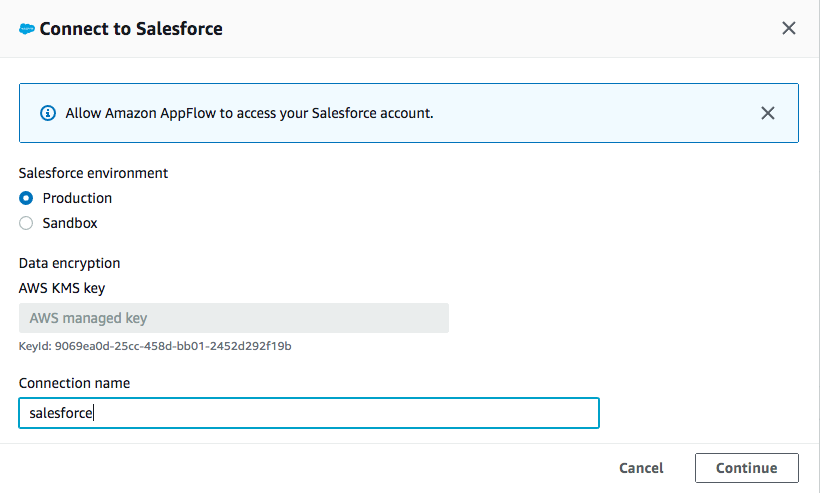Click the Salesforce environment heading
This screenshot has height=493, width=820.
click(x=93, y=173)
